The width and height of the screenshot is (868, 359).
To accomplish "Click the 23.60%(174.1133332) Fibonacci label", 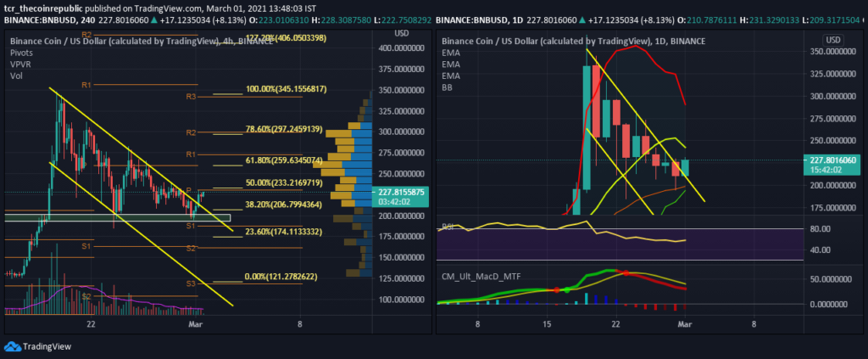I will pyautogui.click(x=284, y=232).
